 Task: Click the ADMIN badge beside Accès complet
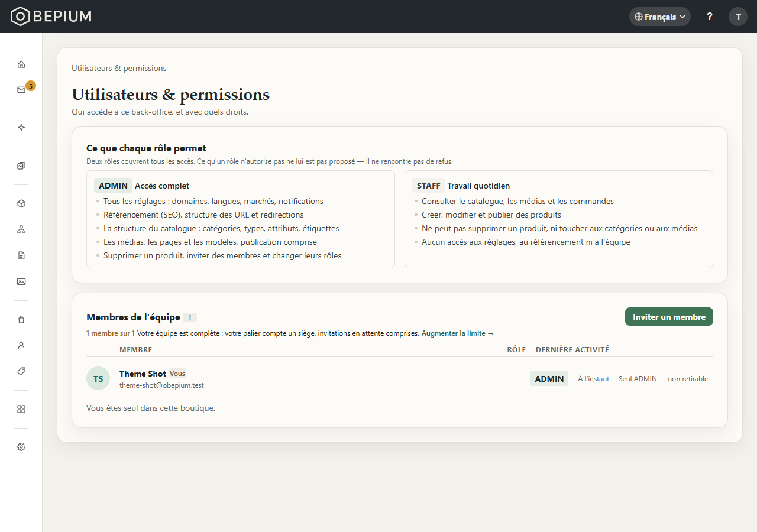[113, 186]
